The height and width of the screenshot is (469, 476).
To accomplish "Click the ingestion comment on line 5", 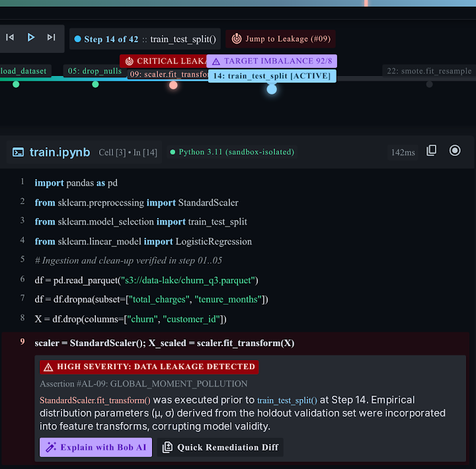I will pos(128,260).
